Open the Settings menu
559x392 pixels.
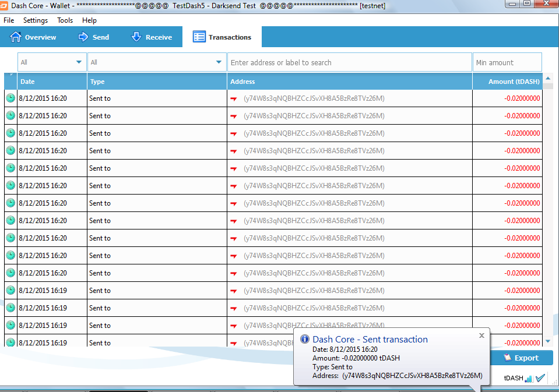[36, 20]
